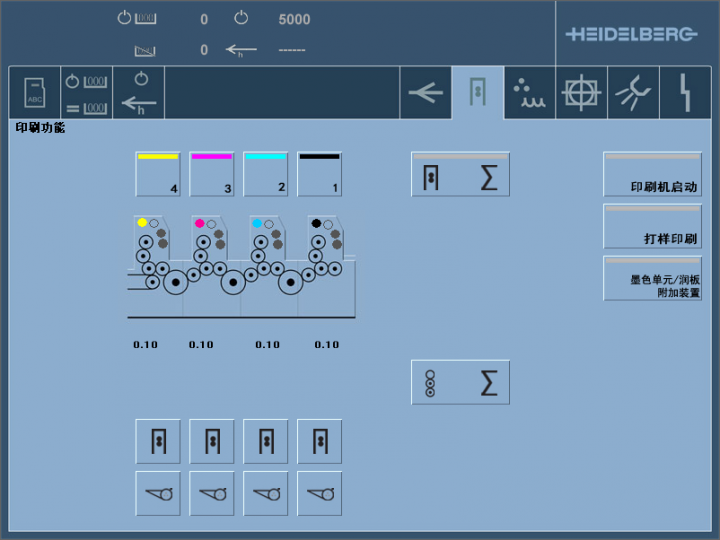Click 0.10 value under yellow unit
The image size is (720, 540).
tap(146, 344)
